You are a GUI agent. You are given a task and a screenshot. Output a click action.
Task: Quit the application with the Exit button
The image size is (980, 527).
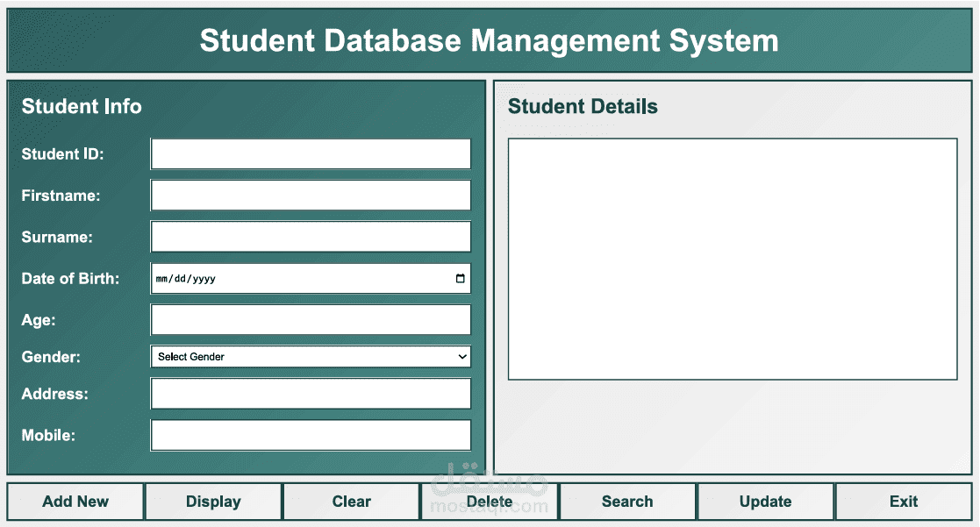pyautogui.click(x=904, y=502)
